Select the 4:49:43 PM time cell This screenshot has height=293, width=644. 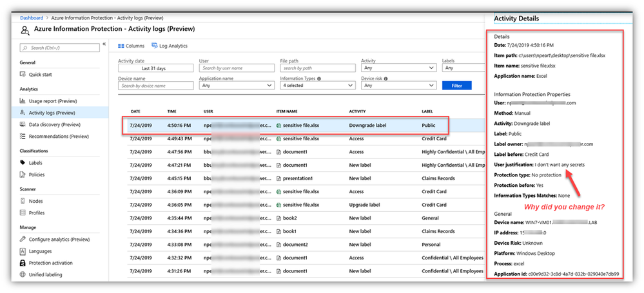coord(179,138)
